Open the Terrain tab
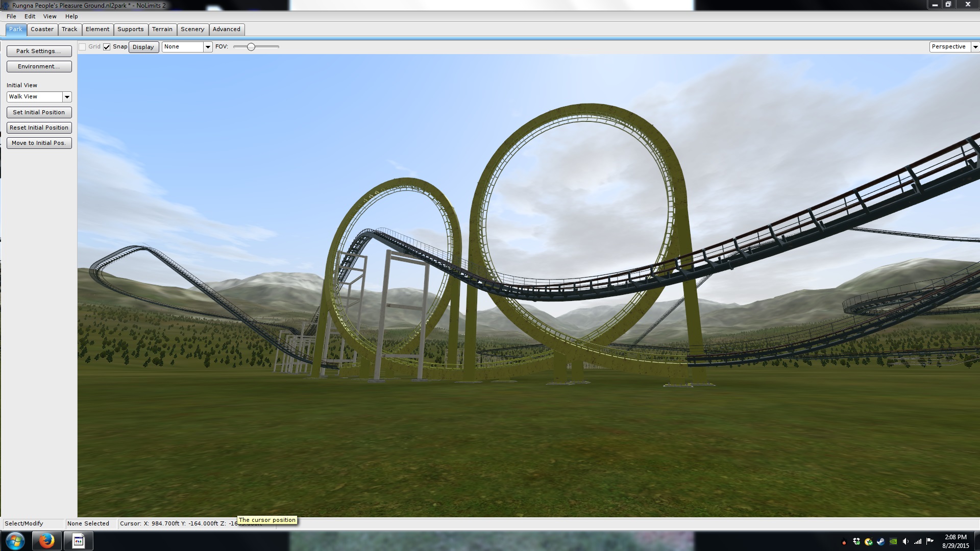The image size is (980, 551). tap(162, 29)
